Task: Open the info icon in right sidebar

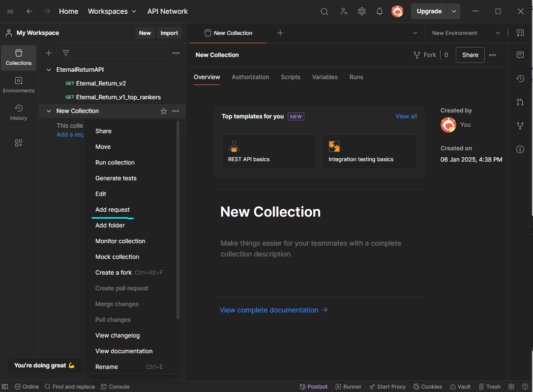Action: pyautogui.click(x=520, y=149)
